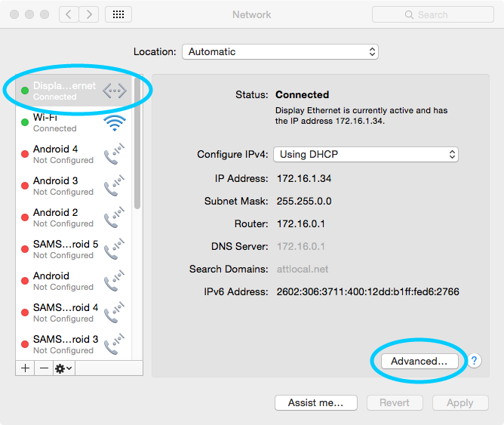Click the red status dot for SAMS…roid 5
This screenshot has height=425, width=504.
click(25, 249)
